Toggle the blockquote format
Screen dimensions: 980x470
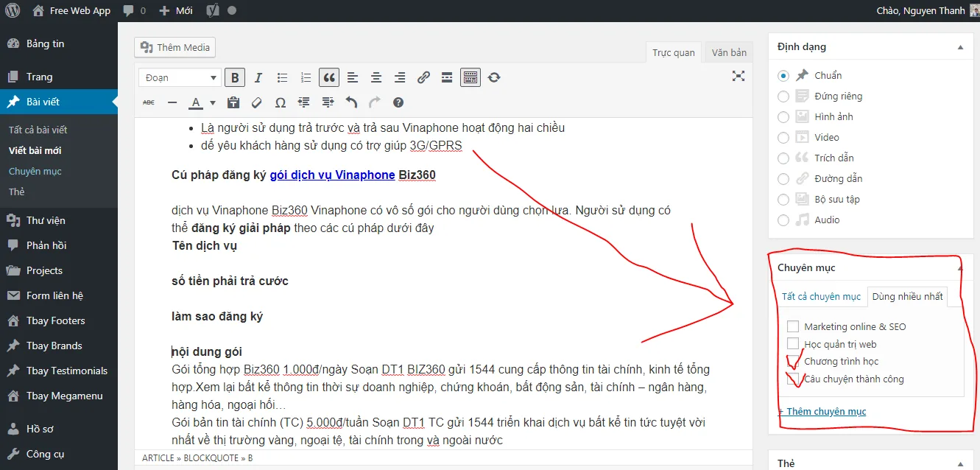point(329,77)
